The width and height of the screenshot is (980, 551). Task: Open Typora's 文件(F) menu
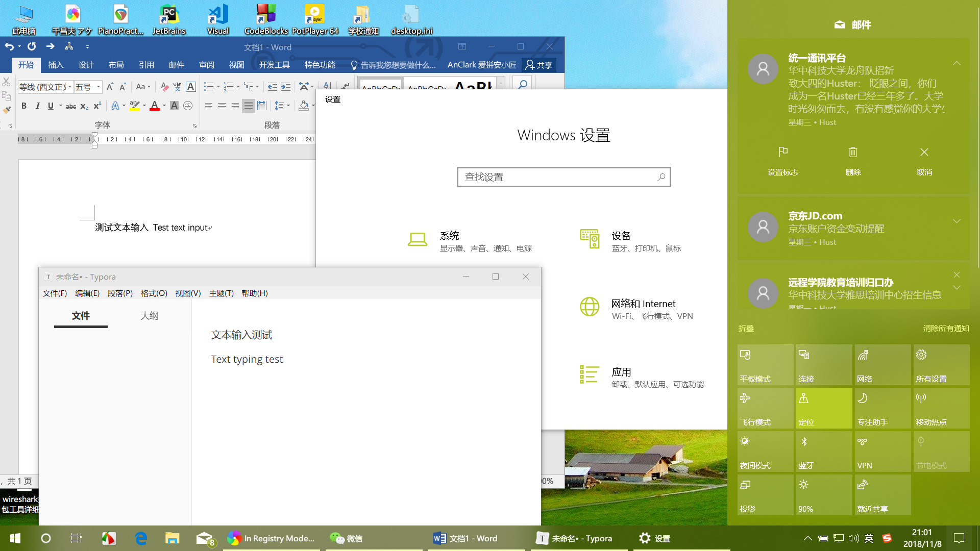click(55, 293)
